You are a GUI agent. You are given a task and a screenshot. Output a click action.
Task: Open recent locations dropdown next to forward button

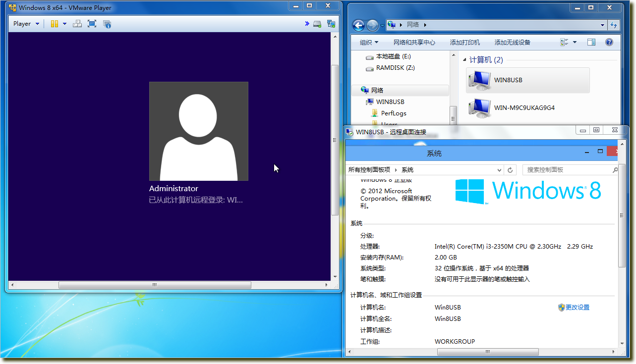pyautogui.click(x=382, y=25)
